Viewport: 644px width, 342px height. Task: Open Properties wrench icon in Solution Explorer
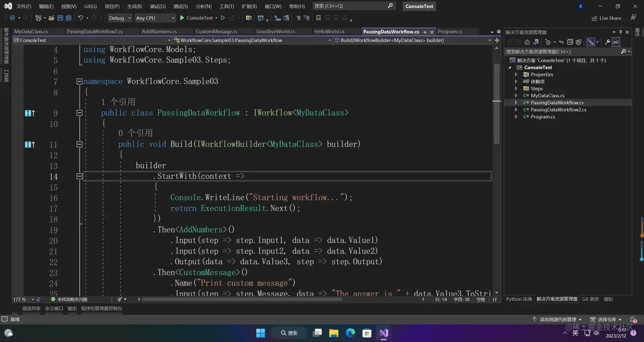607,42
